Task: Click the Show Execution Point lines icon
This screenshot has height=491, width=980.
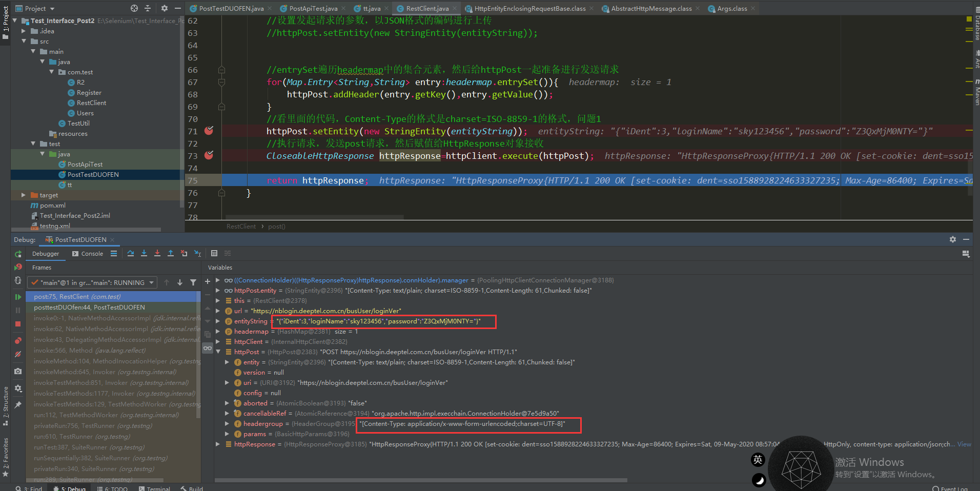Action: point(114,253)
